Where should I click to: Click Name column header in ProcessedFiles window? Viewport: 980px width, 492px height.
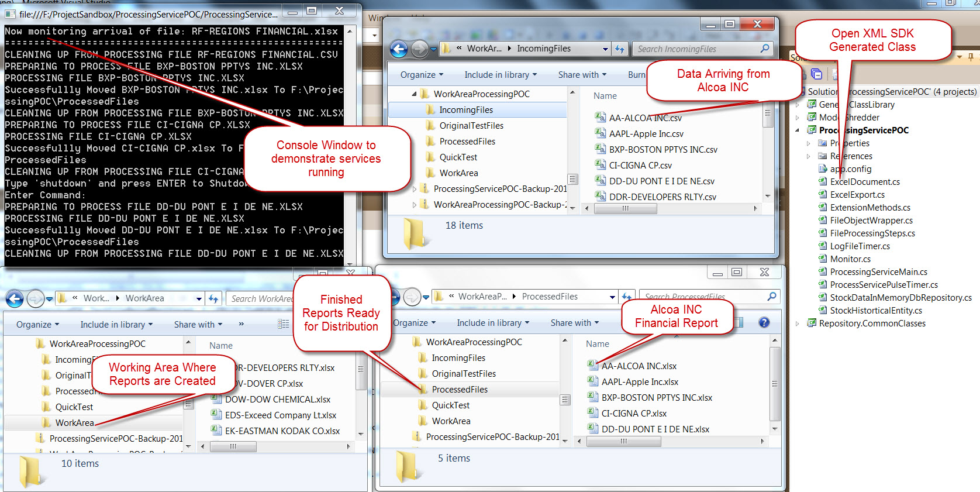point(598,344)
